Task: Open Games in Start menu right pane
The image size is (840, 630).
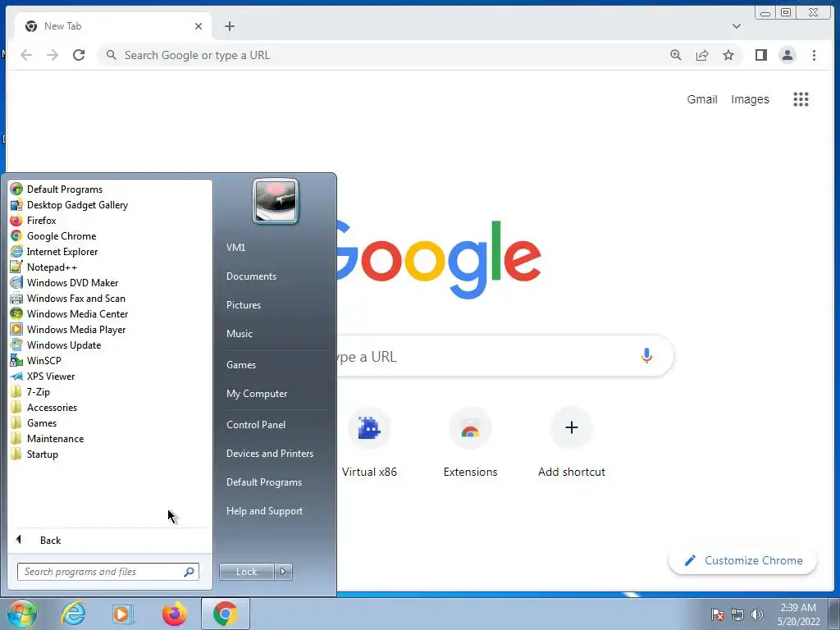Action: (x=241, y=365)
